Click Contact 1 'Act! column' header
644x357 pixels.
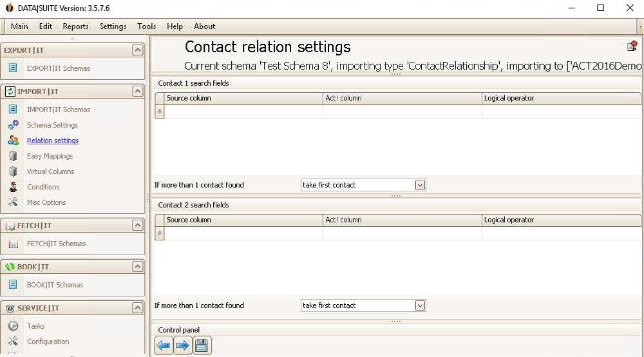[402, 98]
